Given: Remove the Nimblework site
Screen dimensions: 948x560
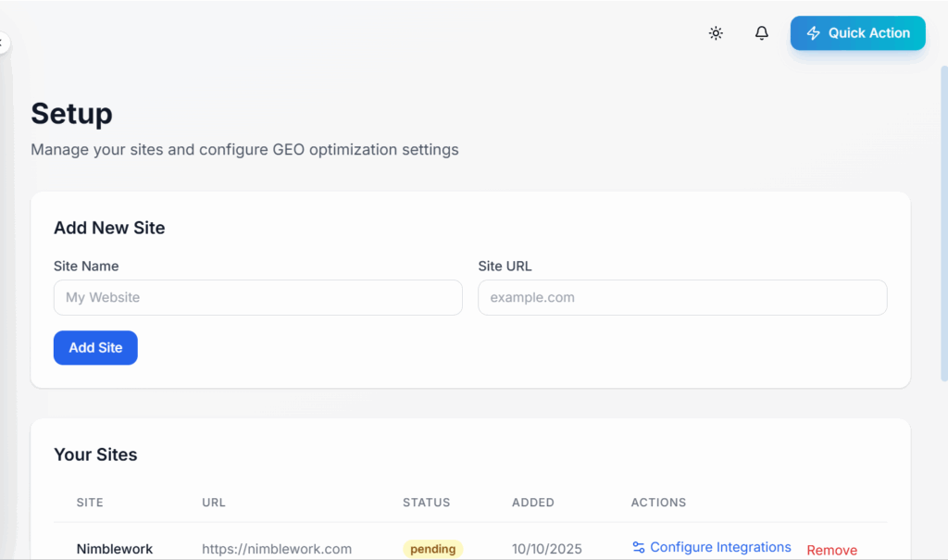Looking at the screenshot, I should pyautogui.click(x=831, y=550).
